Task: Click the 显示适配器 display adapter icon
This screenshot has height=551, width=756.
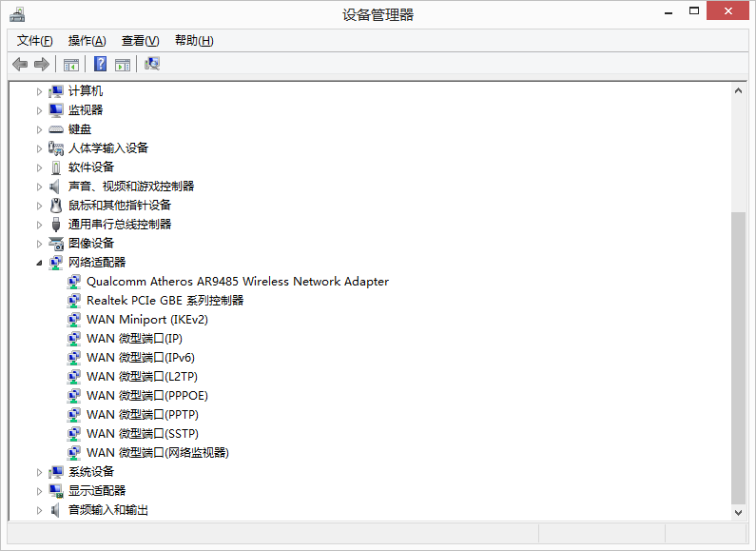Action: [x=56, y=491]
